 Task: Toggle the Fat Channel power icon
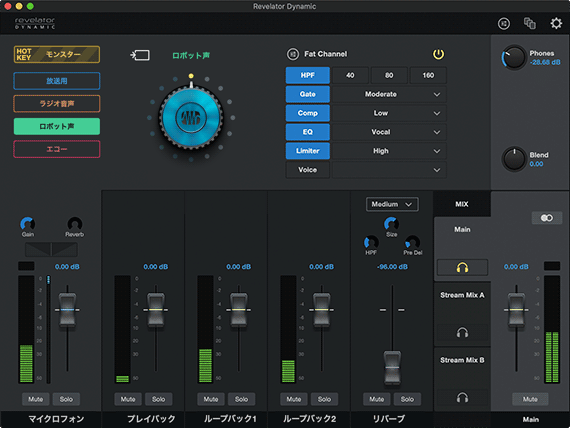pos(438,54)
